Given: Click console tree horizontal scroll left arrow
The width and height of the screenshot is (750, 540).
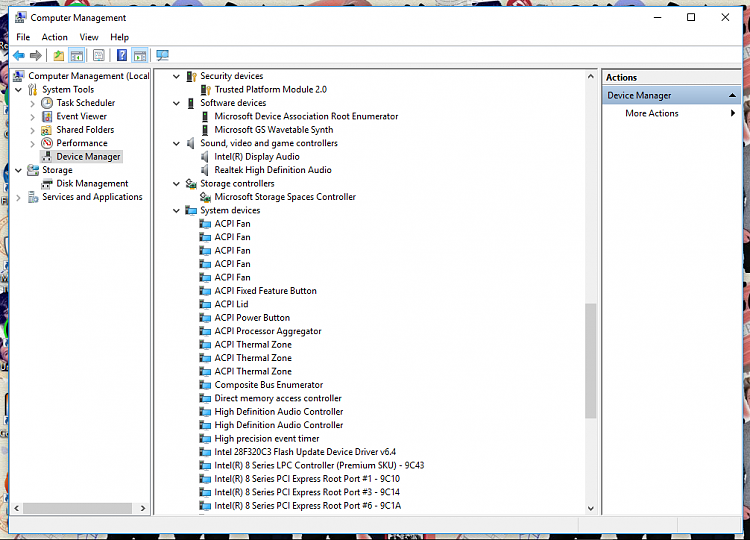Looking at the screenshot, I should [17, 508].
